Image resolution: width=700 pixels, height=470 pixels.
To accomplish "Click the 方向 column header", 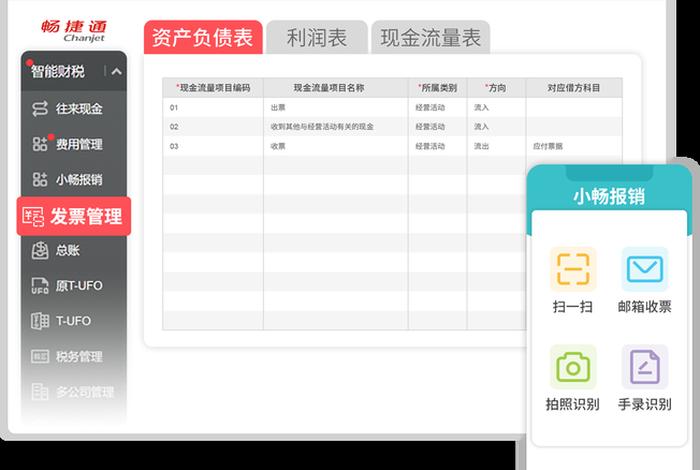I will [x=496, y=88].
